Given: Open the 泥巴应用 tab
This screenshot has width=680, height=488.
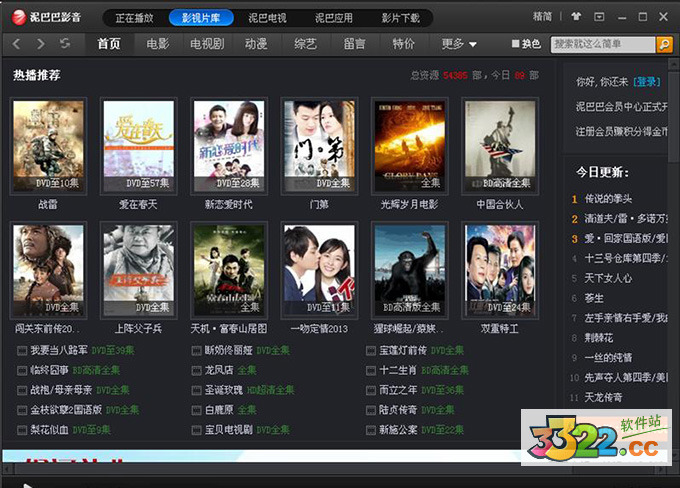Looking at the screenshot, I should click(x=334, y=18).
